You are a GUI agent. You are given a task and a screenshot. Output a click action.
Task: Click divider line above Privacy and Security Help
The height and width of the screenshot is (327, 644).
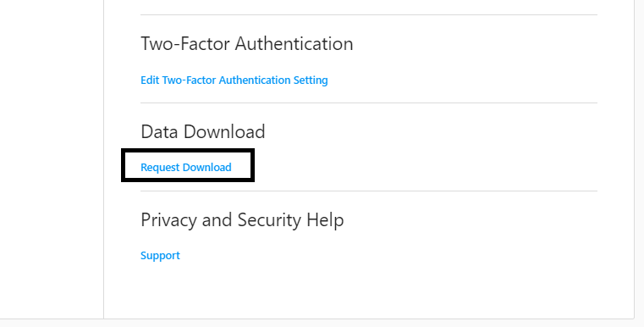369,191
